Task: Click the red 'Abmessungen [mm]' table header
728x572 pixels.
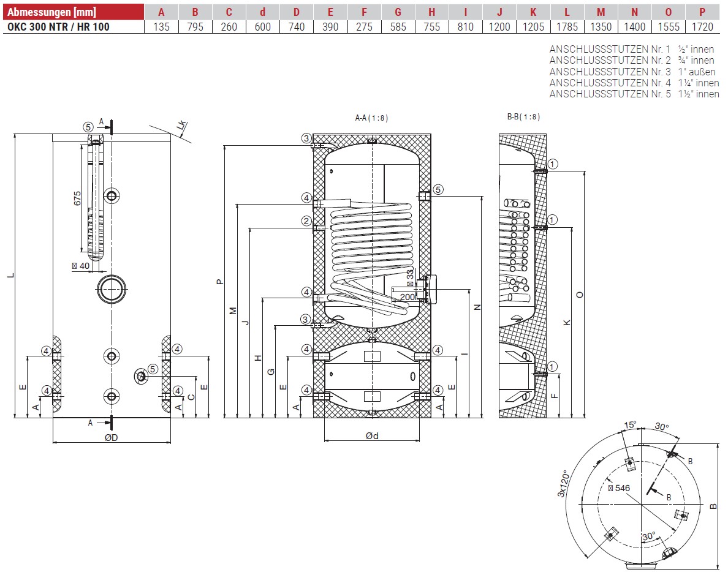Action: click(74, 12)
